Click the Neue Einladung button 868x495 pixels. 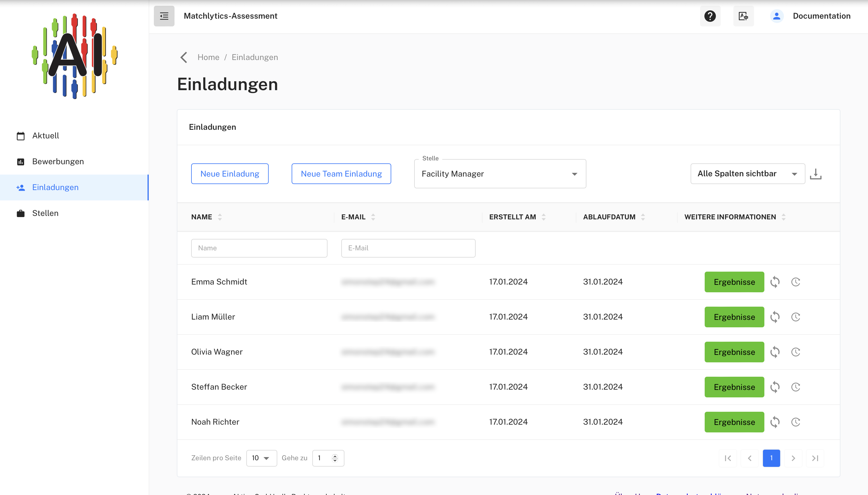(x=230, y=174)
